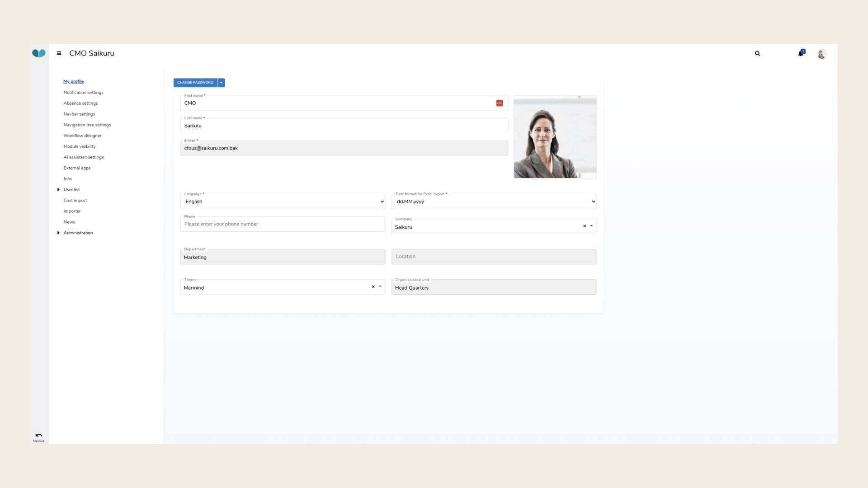
Task: Open the Workflow designer menu item
Action: [x=82, y=136]
